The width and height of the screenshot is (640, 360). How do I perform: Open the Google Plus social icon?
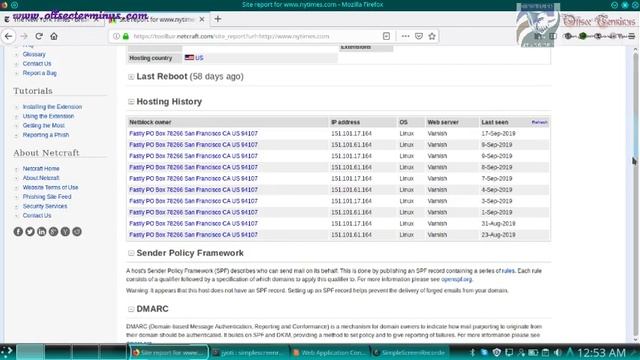[x=53, y=231]
